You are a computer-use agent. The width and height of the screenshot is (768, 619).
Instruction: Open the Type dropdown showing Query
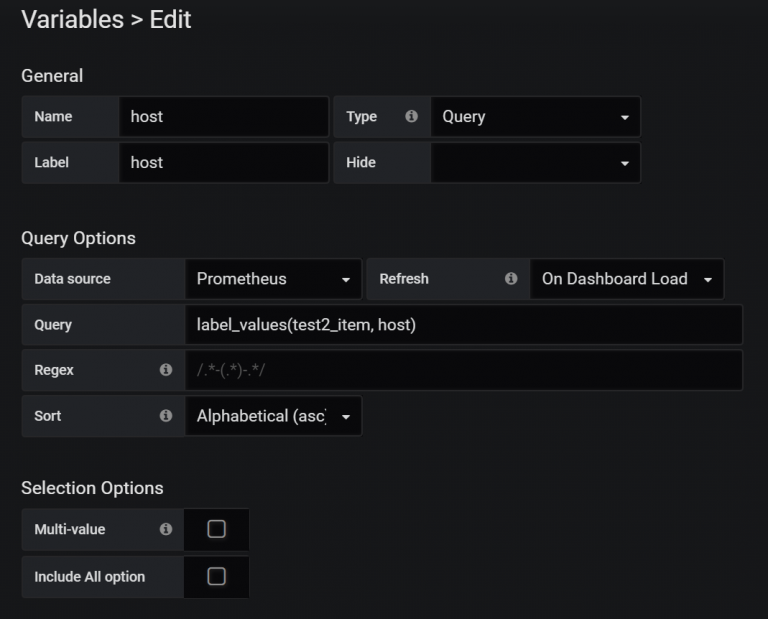click(535, 117)
